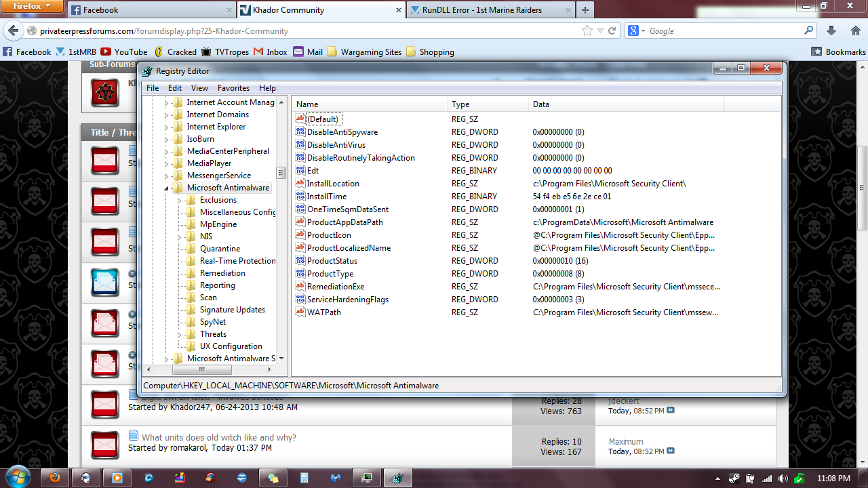Open Registry Editor Favorites menu
Viewport: 868px width, 488px height.
[x=233, y=88]
